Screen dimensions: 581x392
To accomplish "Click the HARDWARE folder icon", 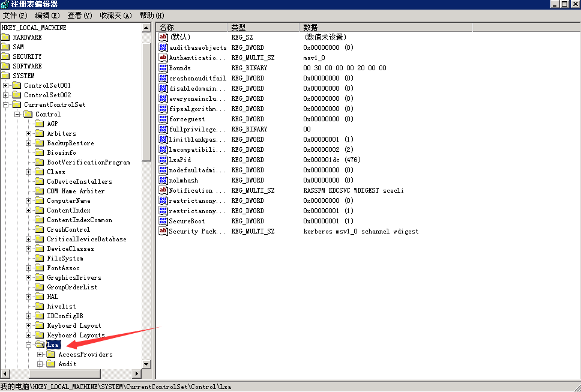I will tap(5, 37).
